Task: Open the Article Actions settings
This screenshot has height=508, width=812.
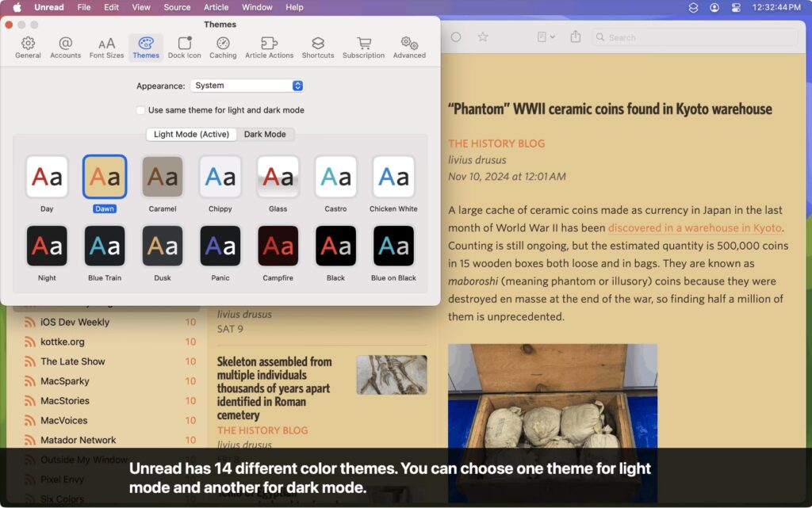Action: coord(270,46)
